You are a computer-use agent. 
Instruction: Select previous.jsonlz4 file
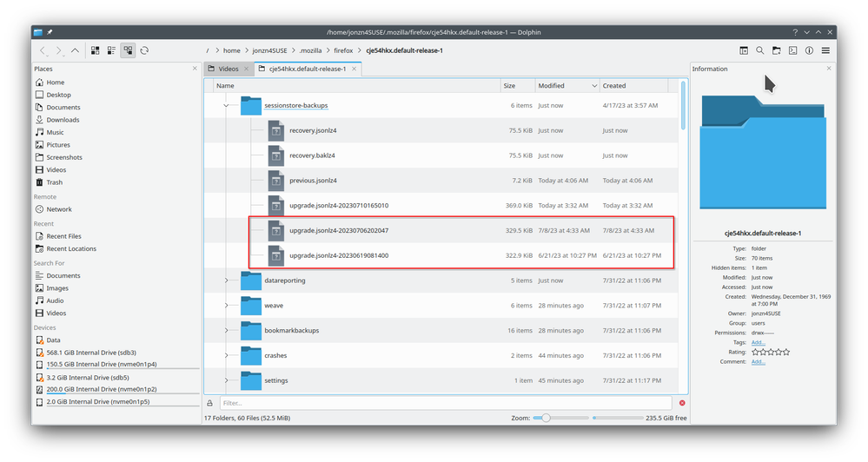click(313, 181)
